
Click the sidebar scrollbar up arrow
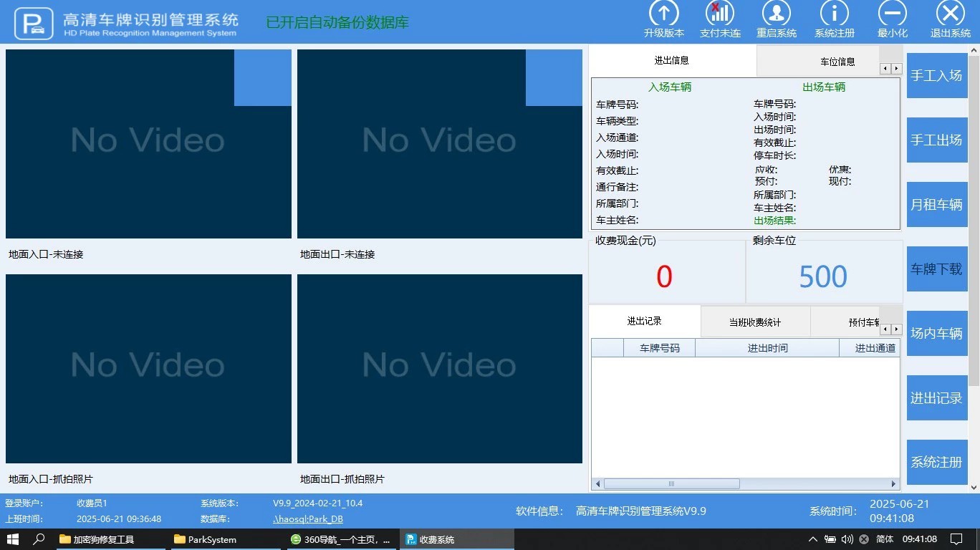click(x=974, y=50)
